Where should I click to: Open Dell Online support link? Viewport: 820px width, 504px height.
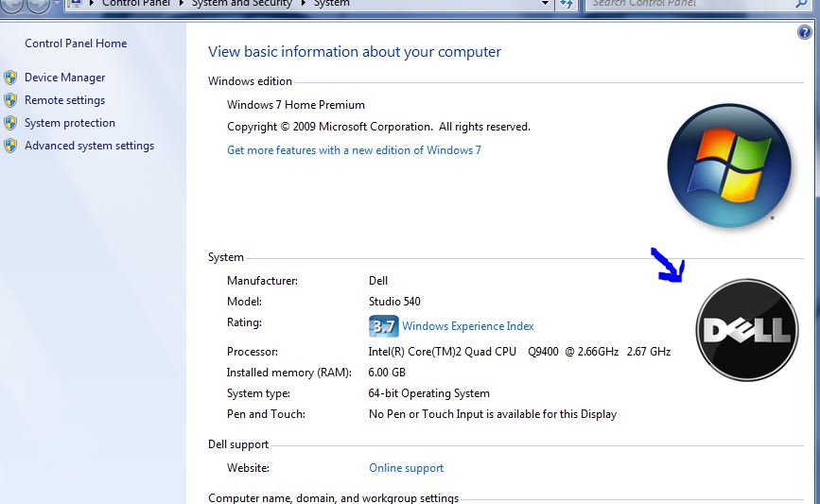click(407, 468)
